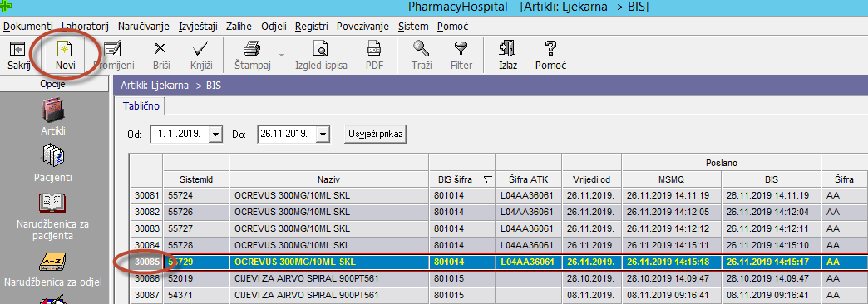
Task: Click the Osvježi prikaz button
Action: click(376, 134)
